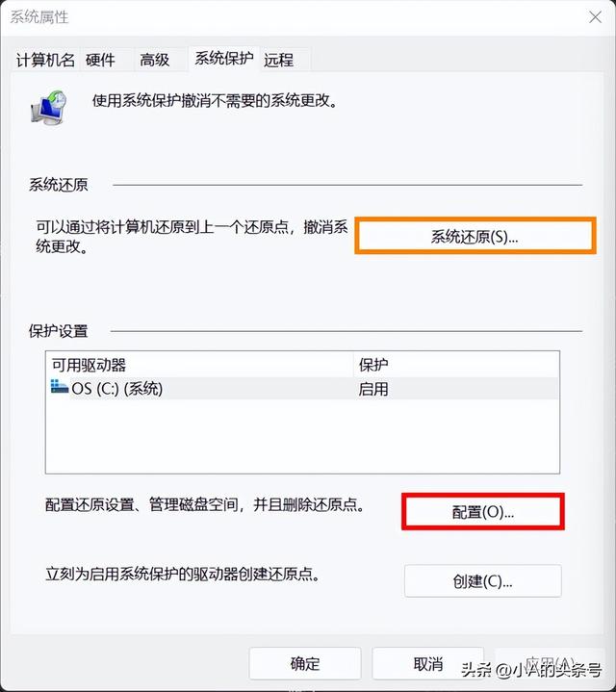
Task: Activate the 系统保护 tab
Action: [x=224, y=59]
